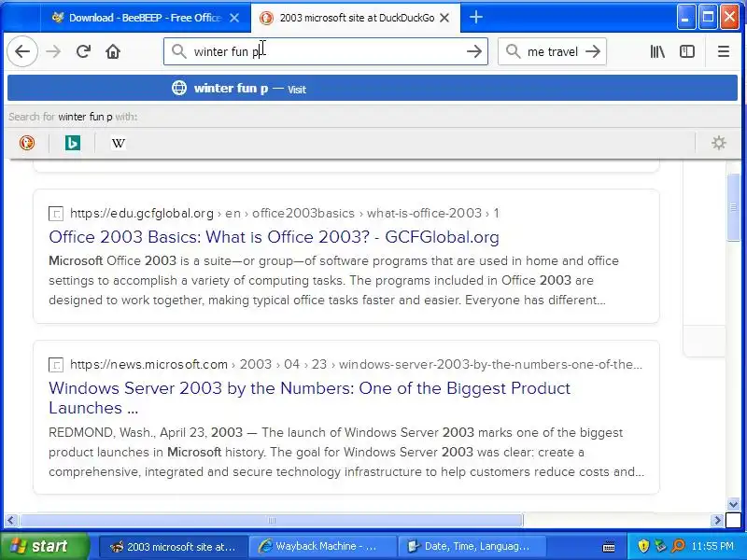Screen dimensions: 747x560
Task: Click the go arrow in the address bar
Action: pos(473,51)
